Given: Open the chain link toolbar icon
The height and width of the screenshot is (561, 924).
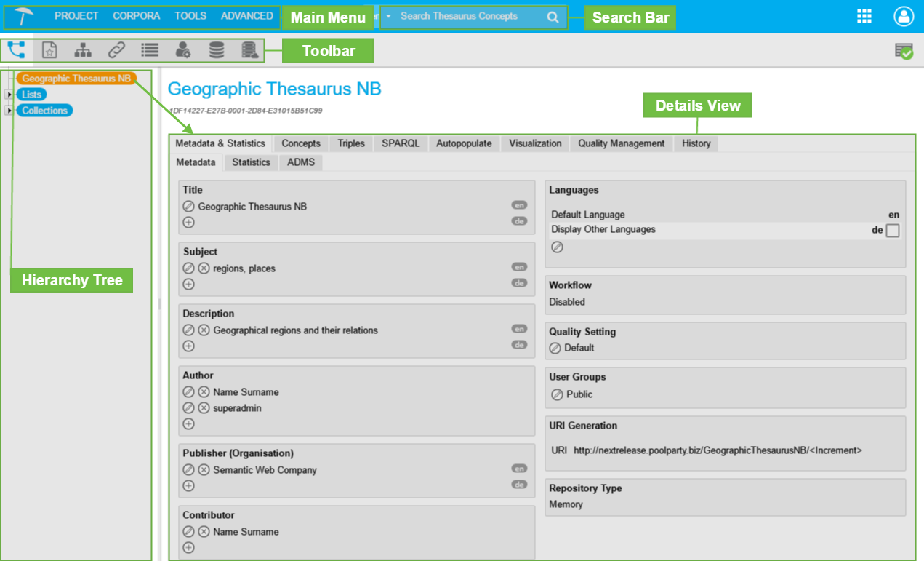Looking at the screenshot, I should (x=116, y=50).
